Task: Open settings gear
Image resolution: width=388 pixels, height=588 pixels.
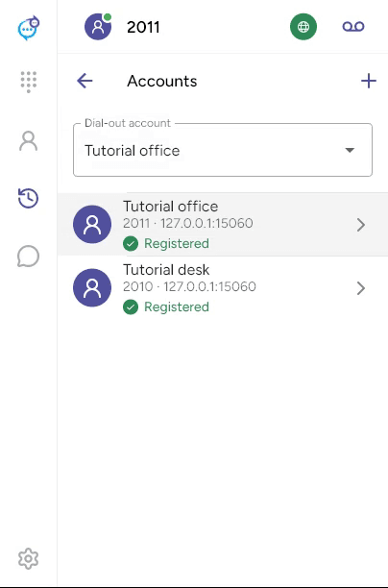Action: click(29, 559)
